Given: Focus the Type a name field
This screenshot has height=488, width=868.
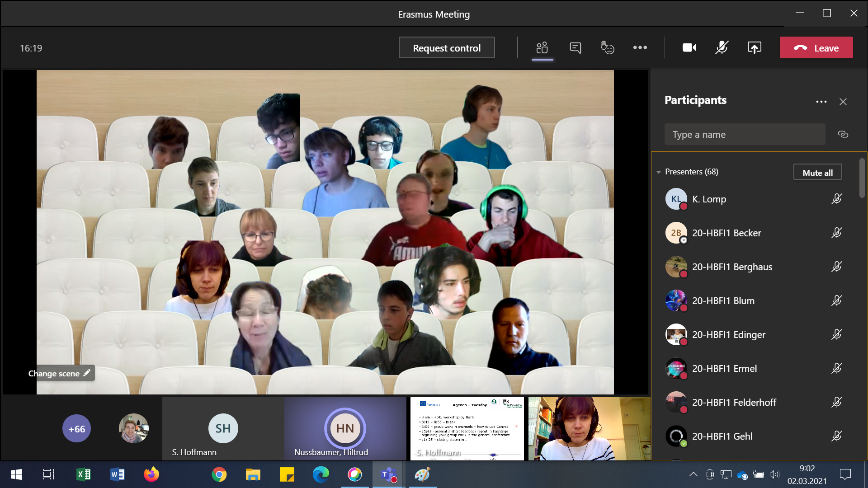Looking at the screenshot, I should point(745,134).
